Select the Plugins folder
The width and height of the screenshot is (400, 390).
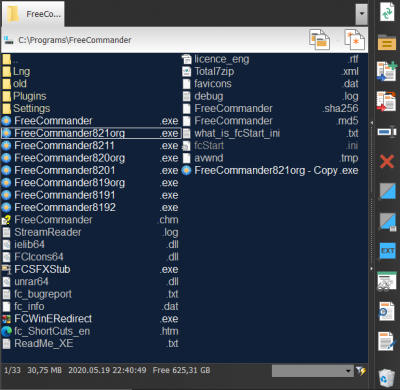91,96
